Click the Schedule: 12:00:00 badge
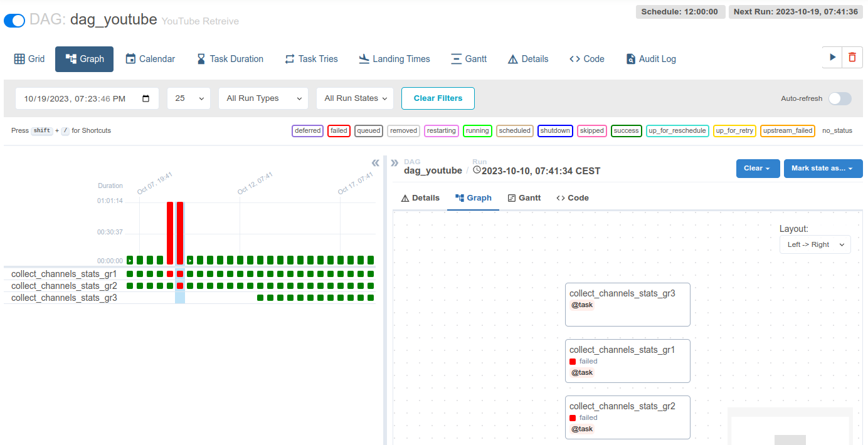The width and height of the screenshot is (868, 445). (x=680, y=12)
